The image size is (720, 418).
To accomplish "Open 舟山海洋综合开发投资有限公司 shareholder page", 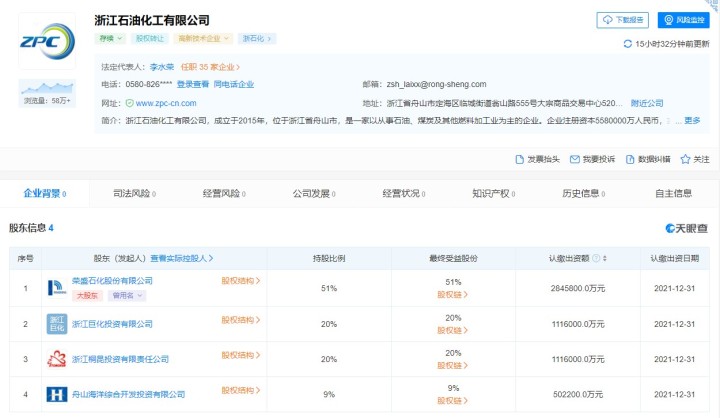I will coord(129,394).
